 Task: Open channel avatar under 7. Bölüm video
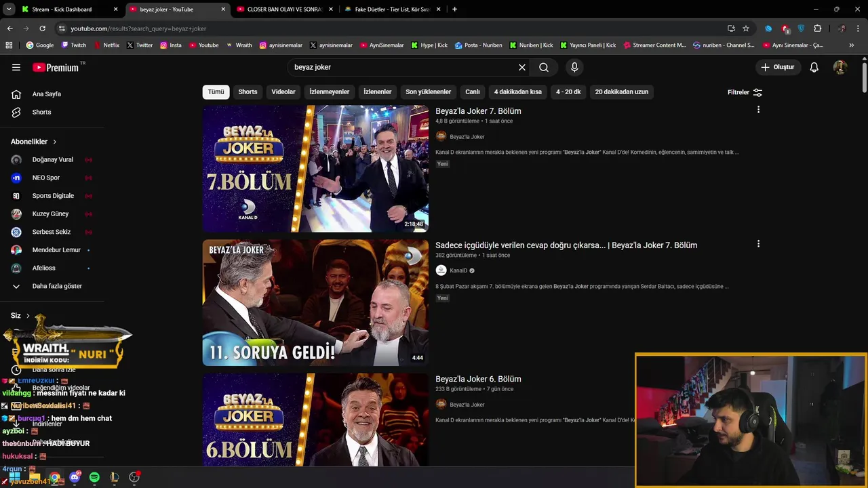(441, 136)
